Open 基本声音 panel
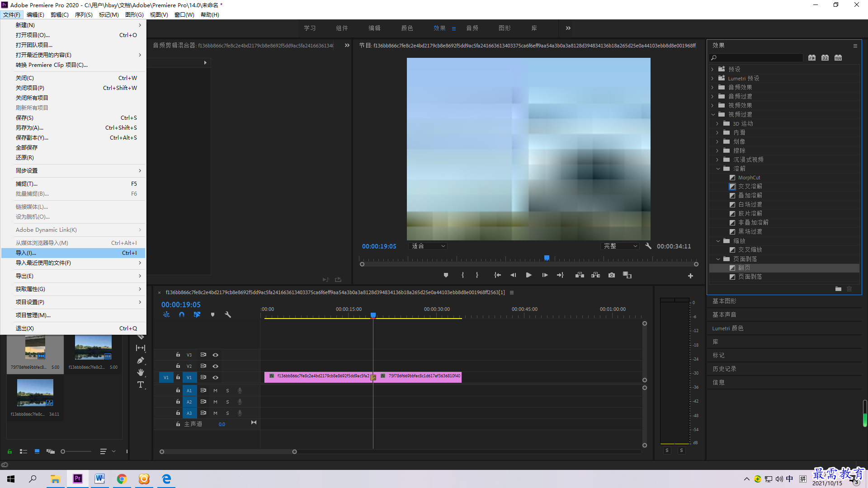The image size is (868, 488). [x=724, y=314]
